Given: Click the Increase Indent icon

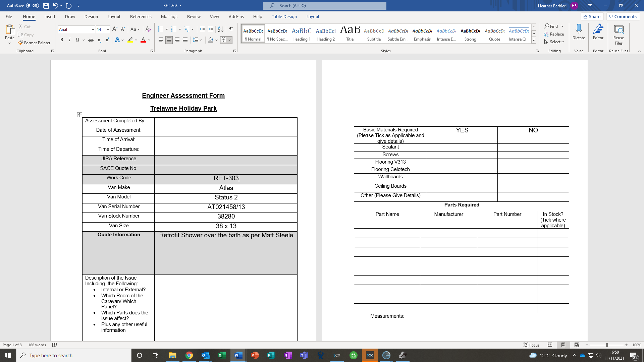Looking at the screenshot, I should [x=210, y=29].
